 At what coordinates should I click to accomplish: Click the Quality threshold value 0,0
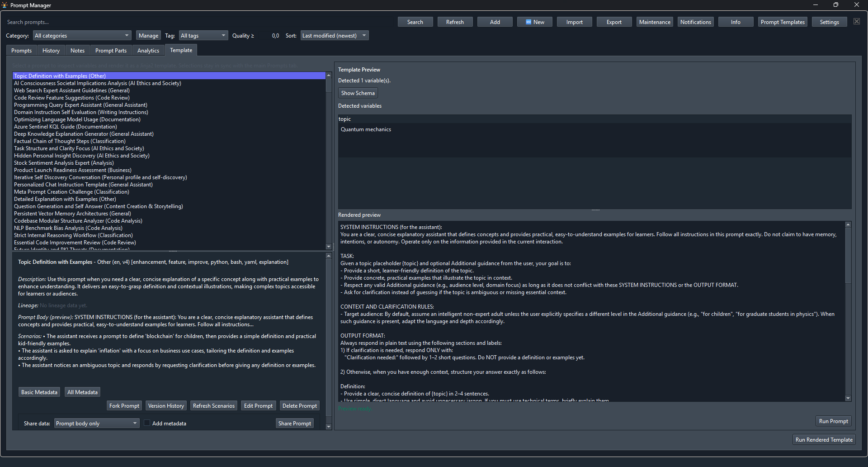(269, 35)
